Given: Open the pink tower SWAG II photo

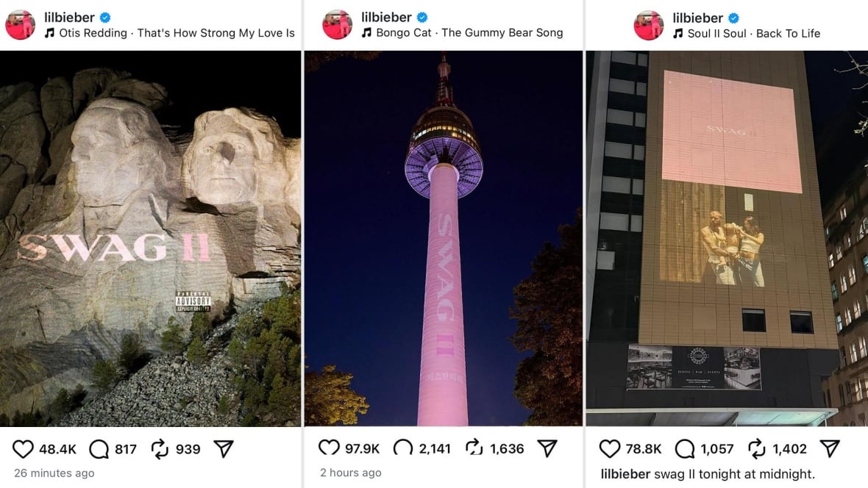Looking at the screenshot, I should [444, 238].
